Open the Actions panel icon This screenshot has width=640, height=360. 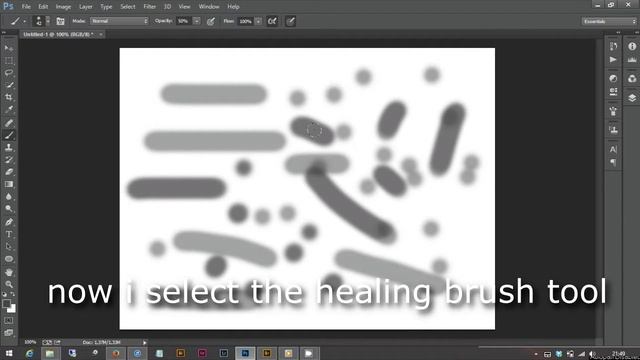[x=613, y=60]
